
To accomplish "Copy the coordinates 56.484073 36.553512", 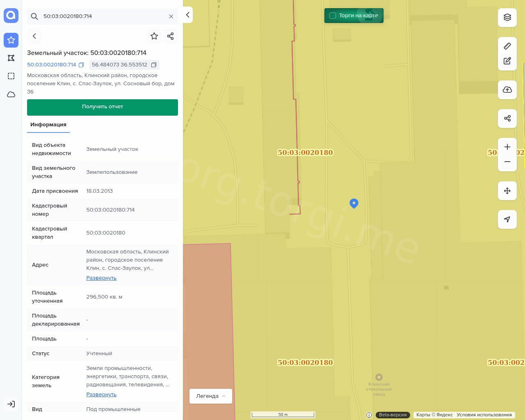I will point(154,65).
